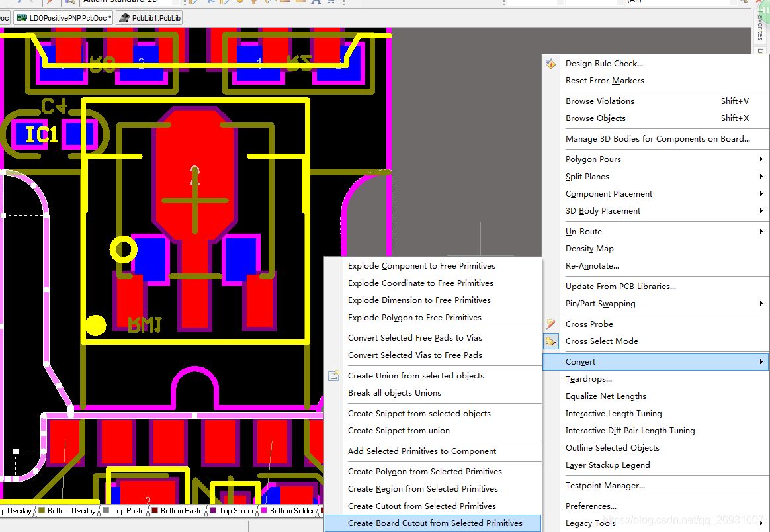Select Interactive Diff Pair Length Tuning
Screen dimensions: 770x532
(655, 431)
